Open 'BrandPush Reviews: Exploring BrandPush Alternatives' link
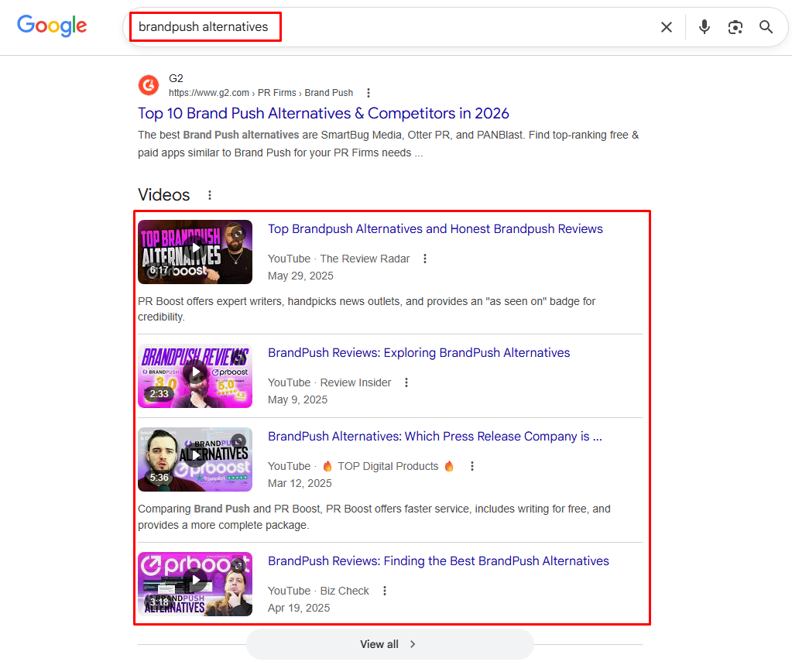This screenshot has height=672, width=792. [x=419, y=353]
